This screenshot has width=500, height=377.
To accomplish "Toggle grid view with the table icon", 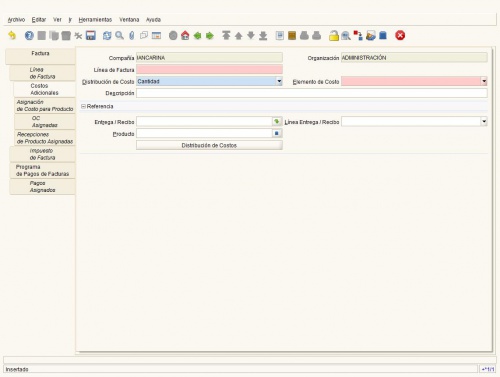I will click(156, 35).
